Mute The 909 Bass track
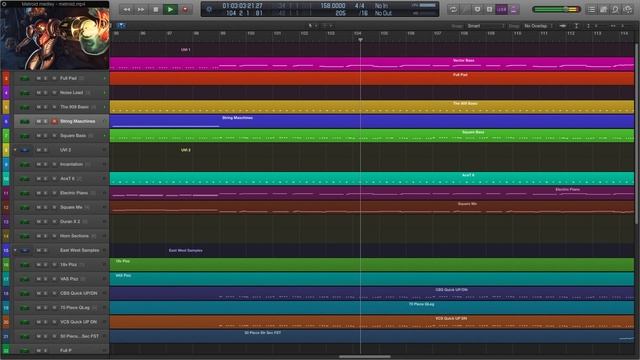The image size is (640, 360). click(38, 107)
